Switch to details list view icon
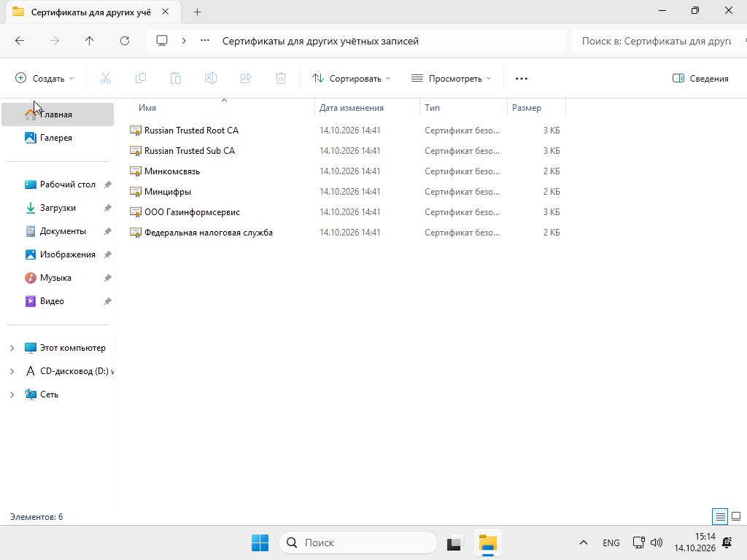The width and height of the screenshot is (747, 560). (720, 516)
